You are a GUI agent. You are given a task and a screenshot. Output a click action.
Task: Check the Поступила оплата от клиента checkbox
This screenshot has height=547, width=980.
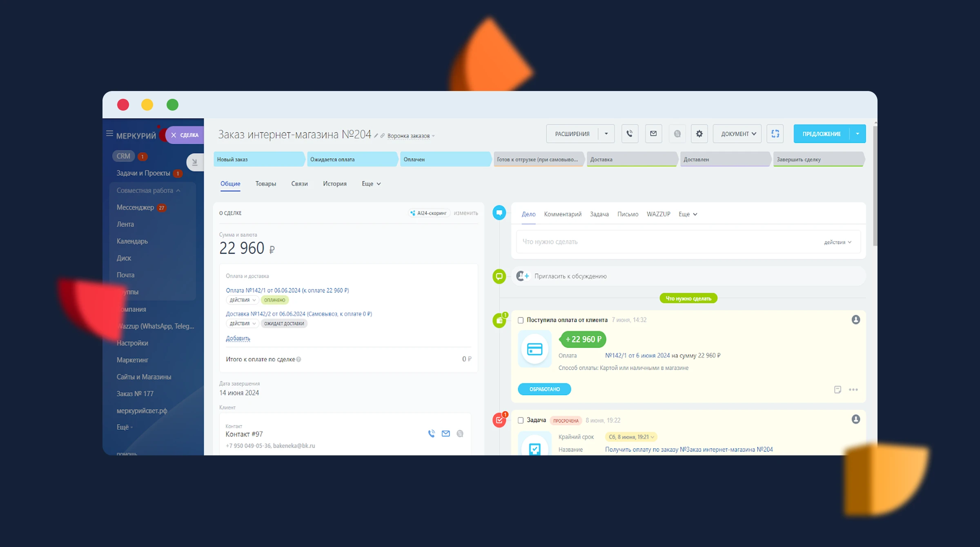[521, 320]
